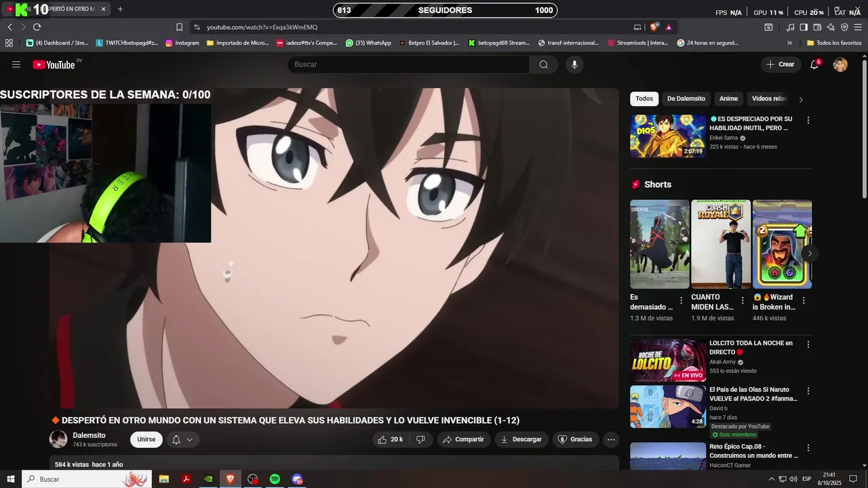Open Leo AI sparkle icon
The width and height of the screenshot is (868, 488).
point(831,27)
